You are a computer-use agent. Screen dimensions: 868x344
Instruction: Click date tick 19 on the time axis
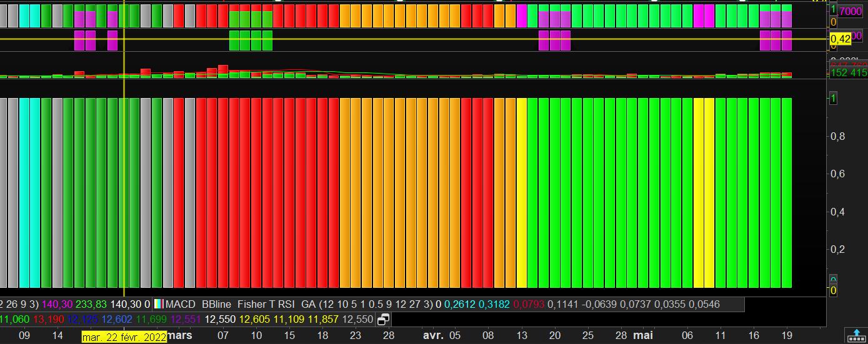coord(787,336)
